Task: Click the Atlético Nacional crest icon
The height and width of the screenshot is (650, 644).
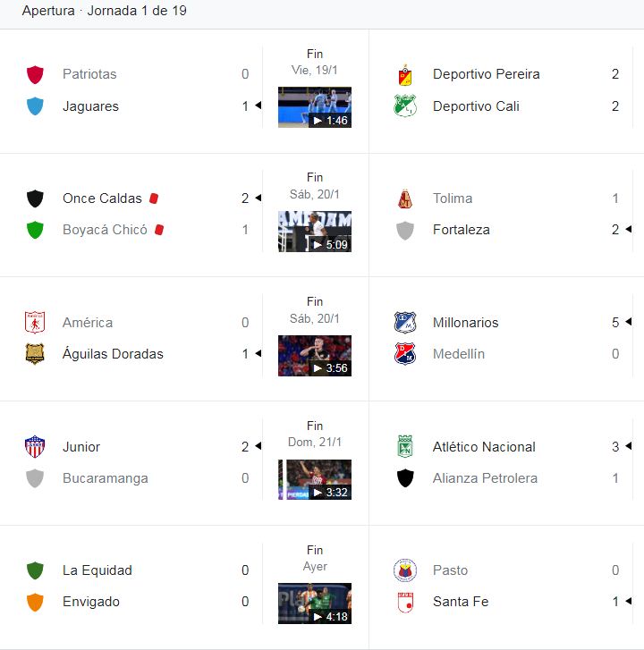Action: [x=404, y=446]
